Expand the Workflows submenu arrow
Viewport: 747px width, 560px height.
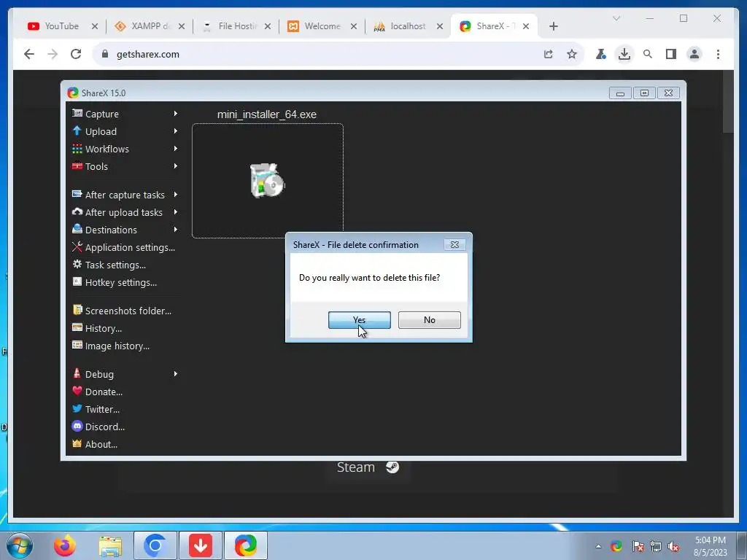tap(176, 149)
